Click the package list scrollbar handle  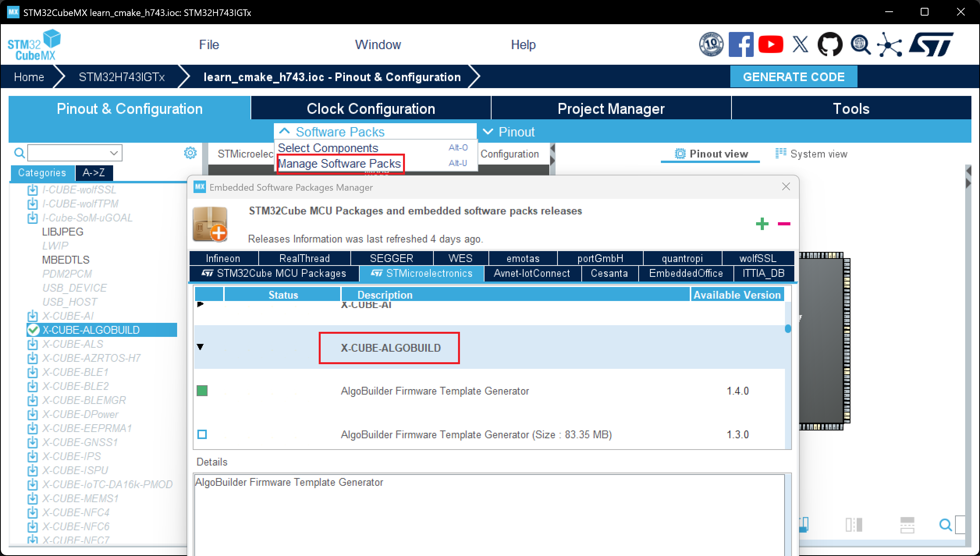(788, 329)
